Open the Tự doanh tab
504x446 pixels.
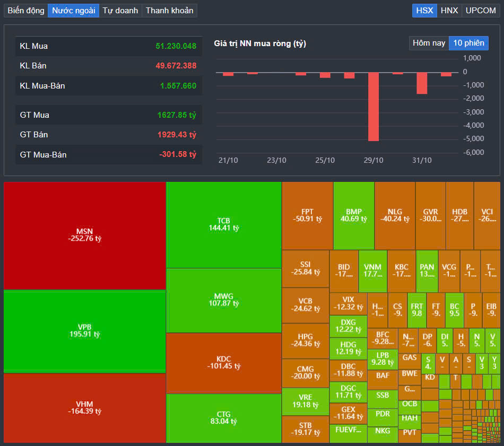[120, 11]
